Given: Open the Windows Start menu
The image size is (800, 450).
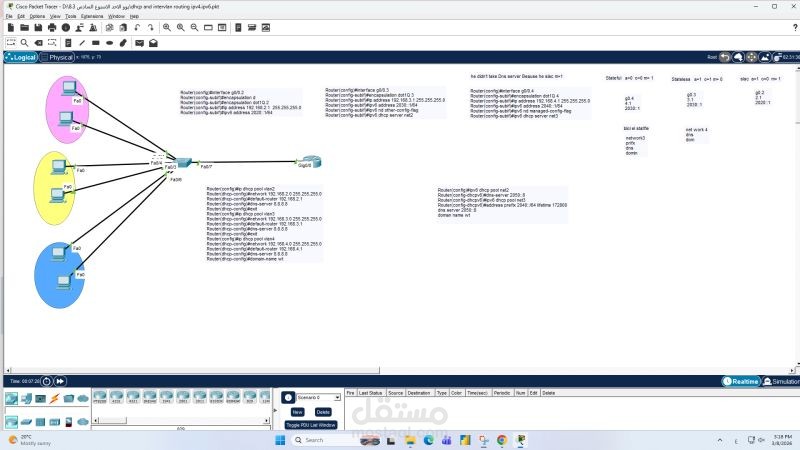Looking at the screenshot, I should point(280,440).
